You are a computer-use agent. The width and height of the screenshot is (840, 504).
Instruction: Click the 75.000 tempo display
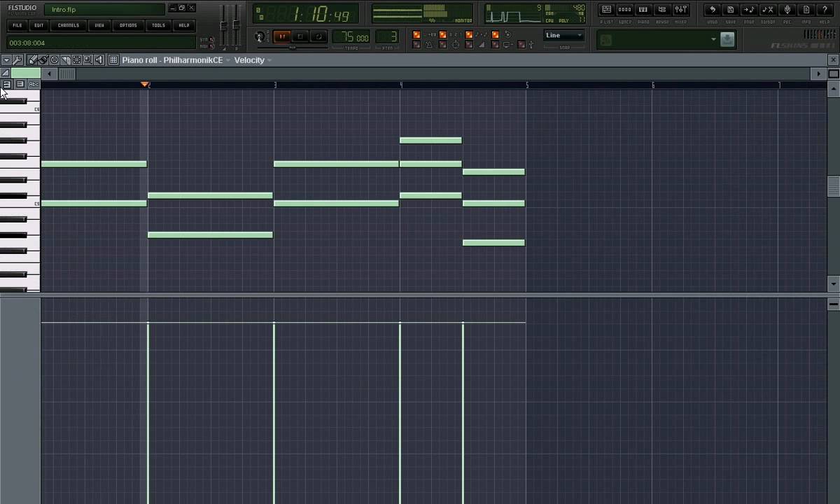point(351,37)
